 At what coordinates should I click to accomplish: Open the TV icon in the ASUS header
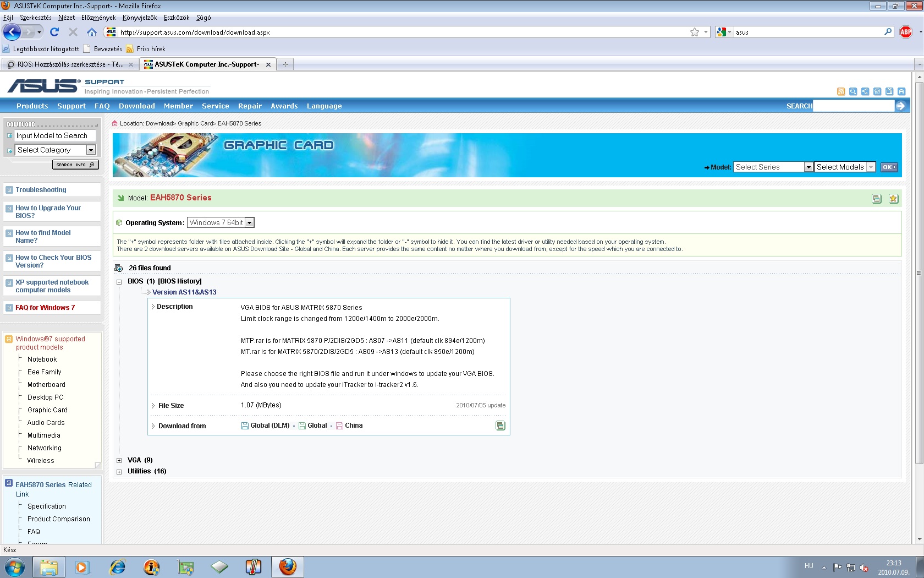889,91
